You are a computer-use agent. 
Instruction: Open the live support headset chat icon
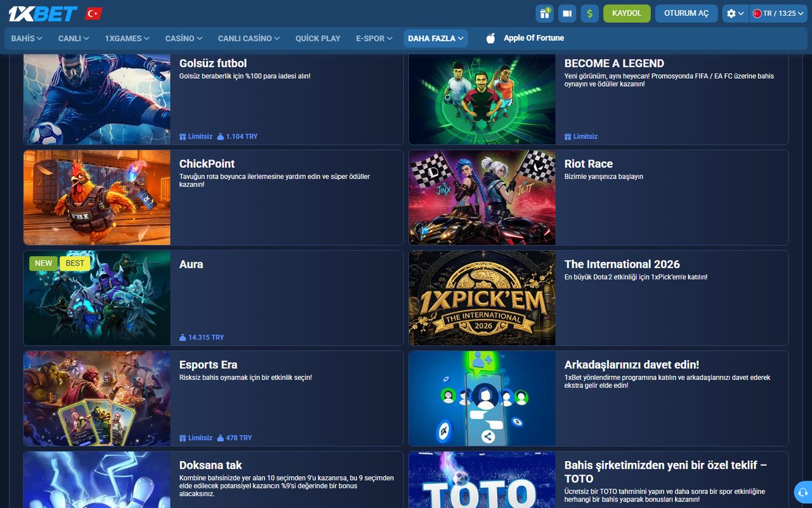coord(802,492)
